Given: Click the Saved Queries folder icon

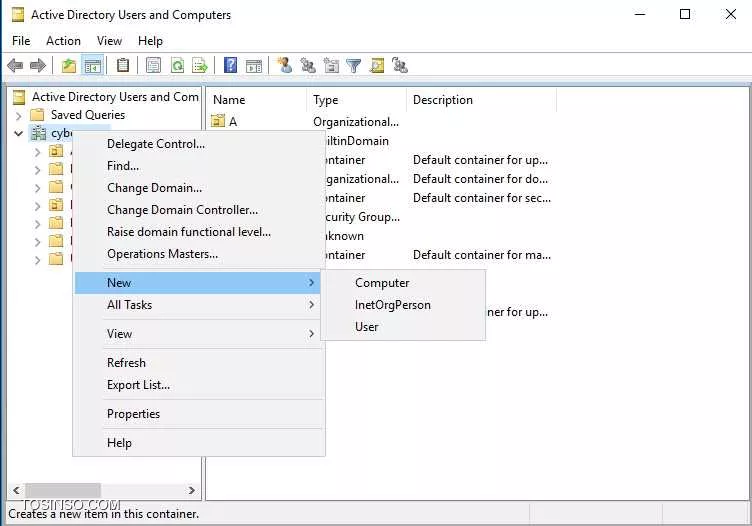Looking at the screenshot, I should [x=37, y=115].
